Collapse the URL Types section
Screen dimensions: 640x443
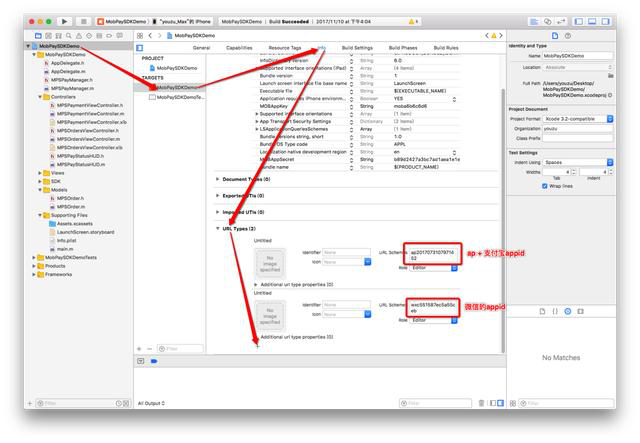[x=218, y=228]
